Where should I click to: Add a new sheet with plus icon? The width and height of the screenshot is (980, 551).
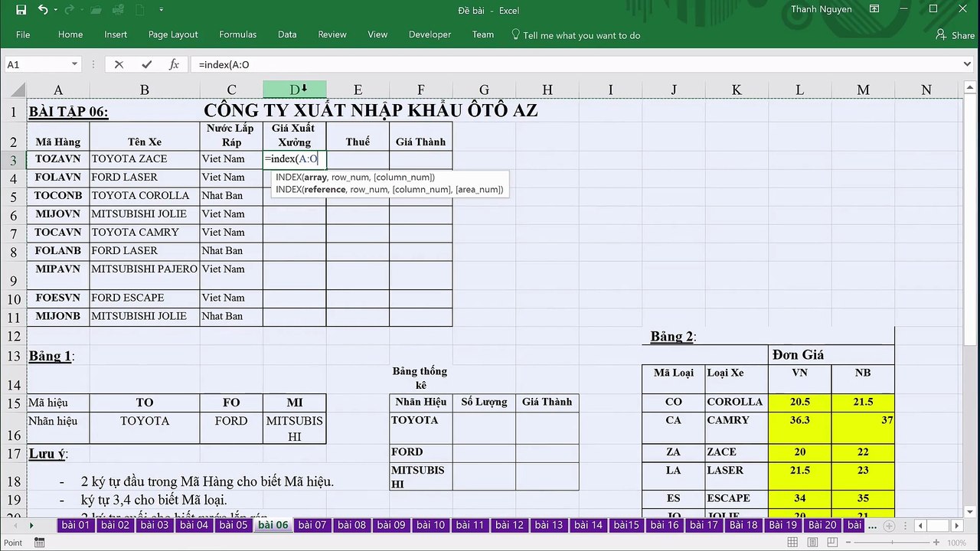pos(890,526)
